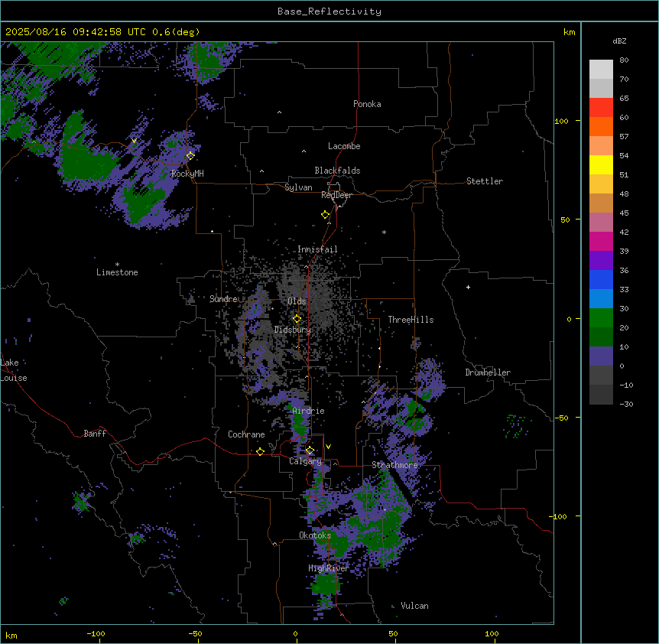The image size is (659, 644).
Task: Select the Lacombe city label
Action: (344, 146)
